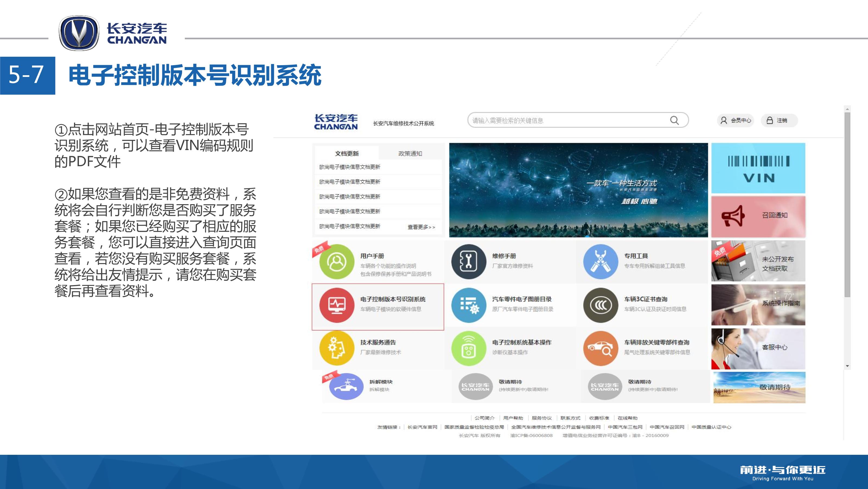Viewport: 868px width, 489px height.
Task: Click the 会员中心 button
Action: pos(736,120)
